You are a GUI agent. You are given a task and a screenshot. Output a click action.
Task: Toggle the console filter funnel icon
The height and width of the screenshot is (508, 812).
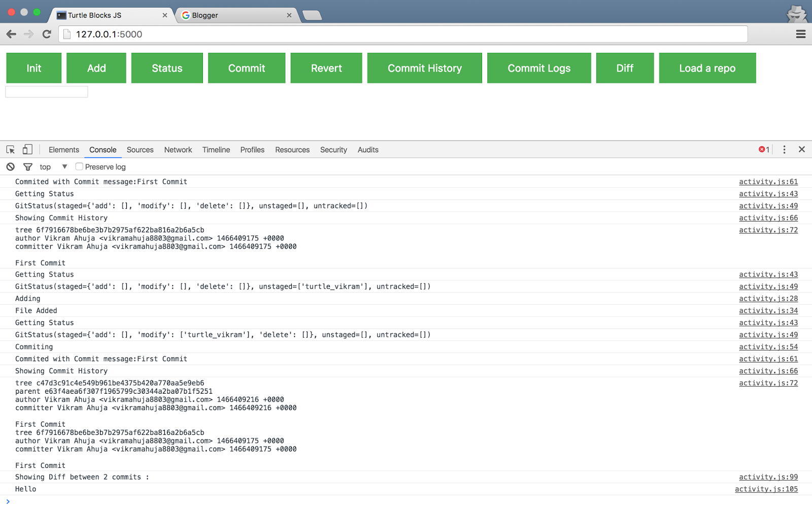click(x=28, y=167)
